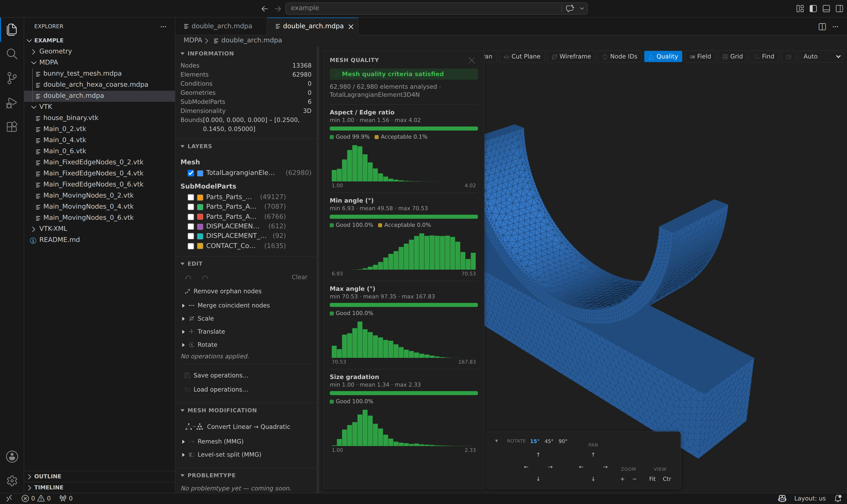Open bunny_test_mesh.mdpa file
The height and width of the screenshot is (504, 847).
pyautogui.click(x=82, y=73)
